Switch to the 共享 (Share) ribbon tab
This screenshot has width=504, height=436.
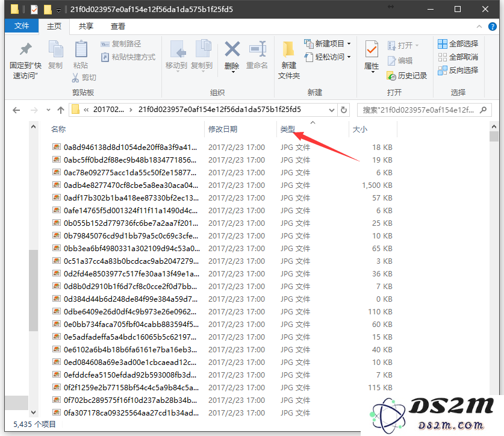click(x=86, y=26)
